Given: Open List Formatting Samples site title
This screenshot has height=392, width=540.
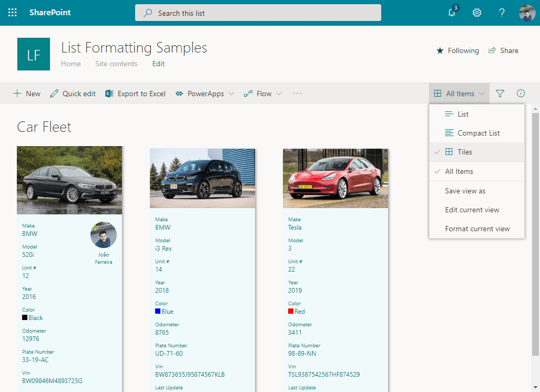Looking at the screenshot, I should point(134,47).
